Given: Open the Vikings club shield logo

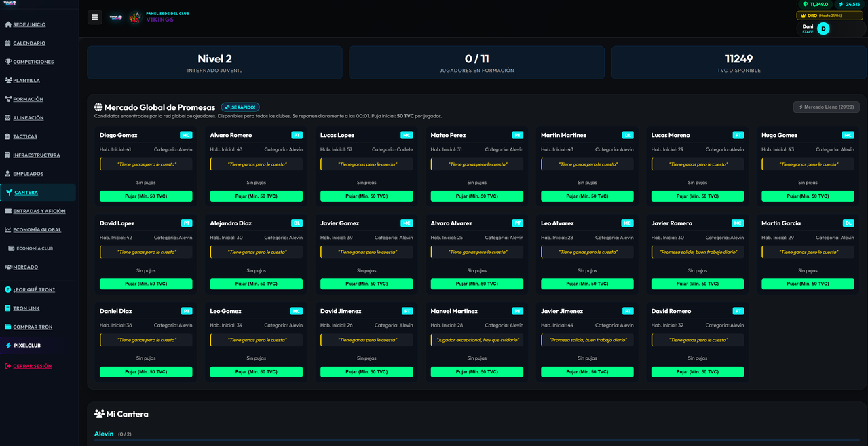Looking at the screenshot, I should pyautogui.click(x=136, y=17).
